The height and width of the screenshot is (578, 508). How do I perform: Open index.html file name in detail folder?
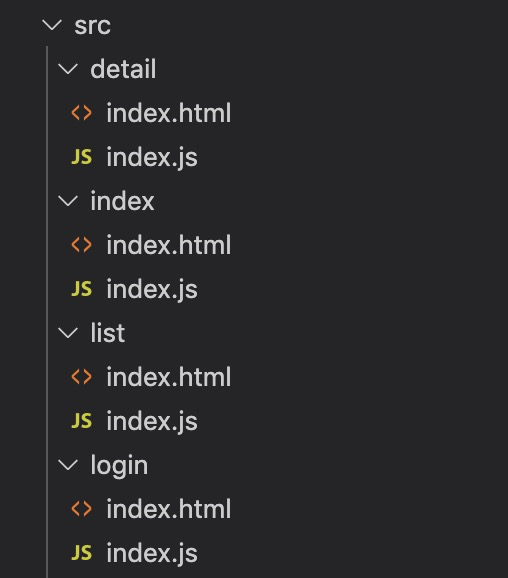[x=169, y=113]
